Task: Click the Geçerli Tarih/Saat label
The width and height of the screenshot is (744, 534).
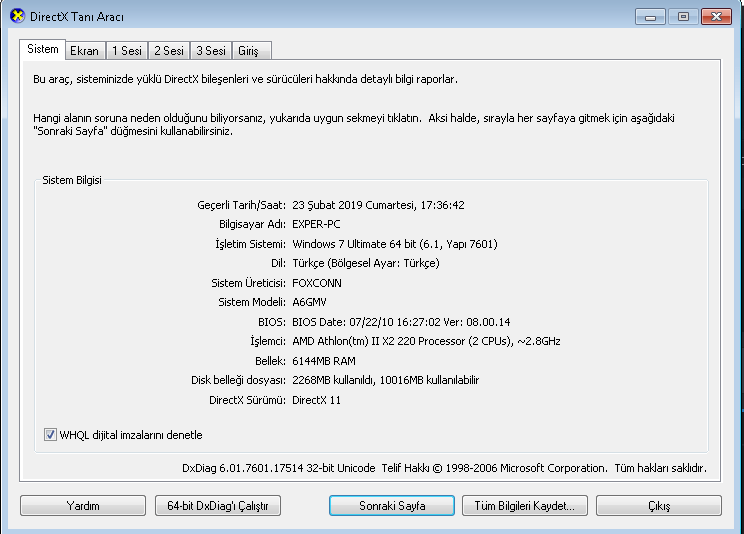Action: [x=241, y=205]
